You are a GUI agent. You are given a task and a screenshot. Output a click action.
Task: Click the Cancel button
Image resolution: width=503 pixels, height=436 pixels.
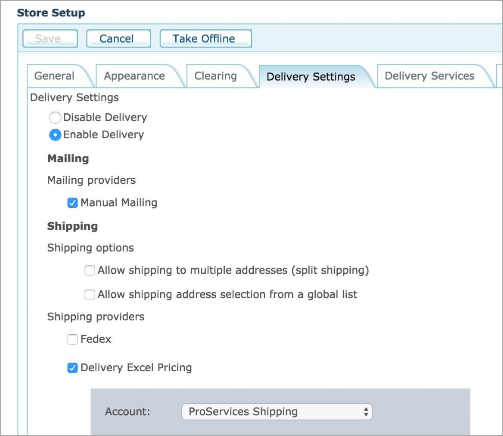coord(118,39)
